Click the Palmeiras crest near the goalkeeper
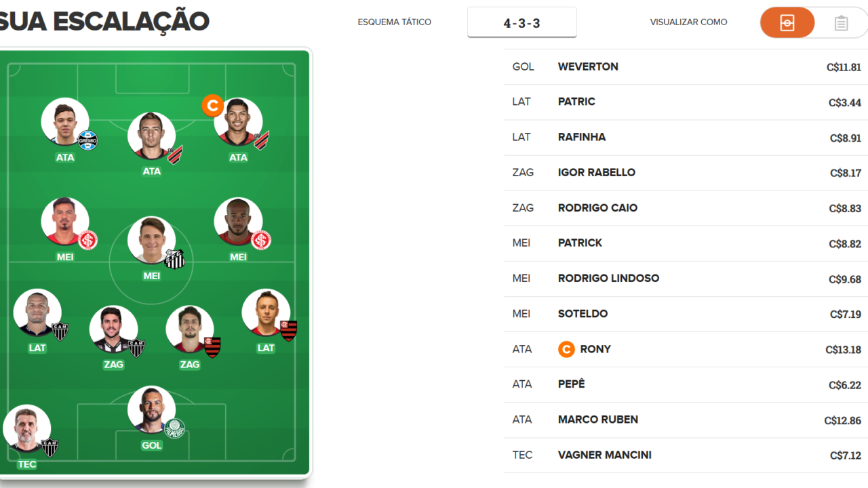The image size is (868, 488). pos(175,428)
